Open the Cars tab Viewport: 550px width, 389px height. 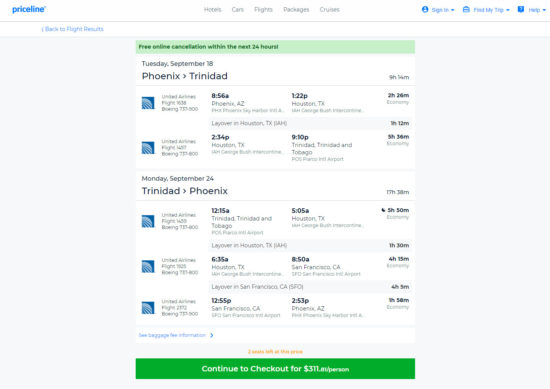coord(237,9)
